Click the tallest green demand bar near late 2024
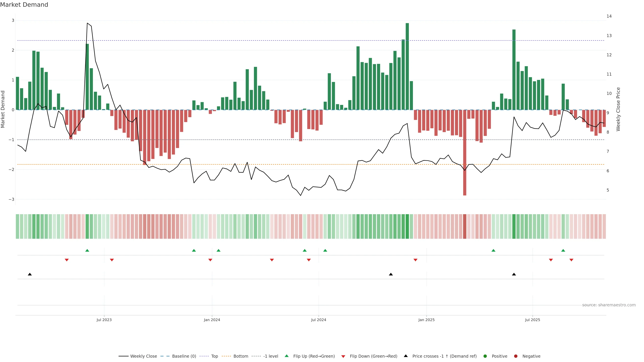644x362 pixels. click(x=407, y=66)
